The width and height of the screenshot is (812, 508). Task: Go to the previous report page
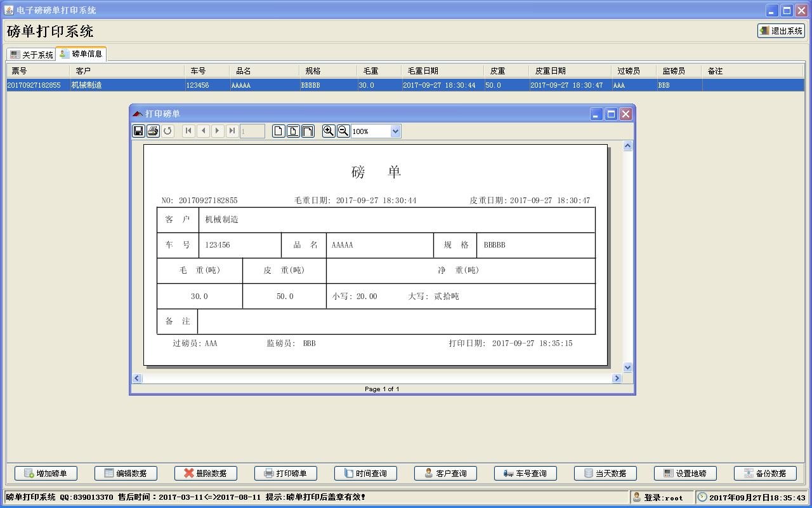204,131
